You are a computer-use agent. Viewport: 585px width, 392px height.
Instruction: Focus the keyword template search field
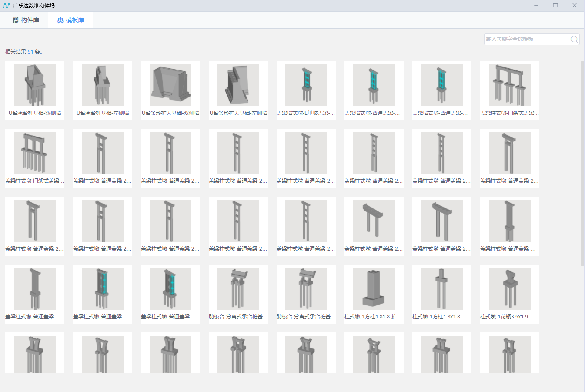526,39
